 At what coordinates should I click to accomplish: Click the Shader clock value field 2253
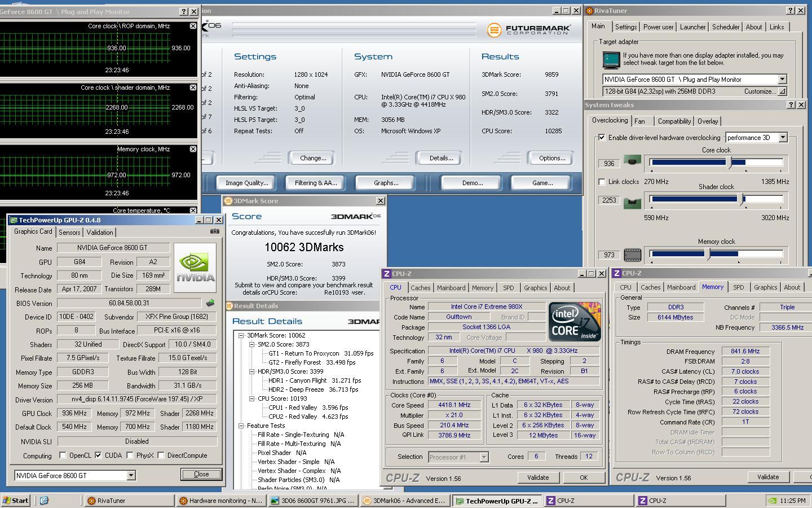(609, 200)
